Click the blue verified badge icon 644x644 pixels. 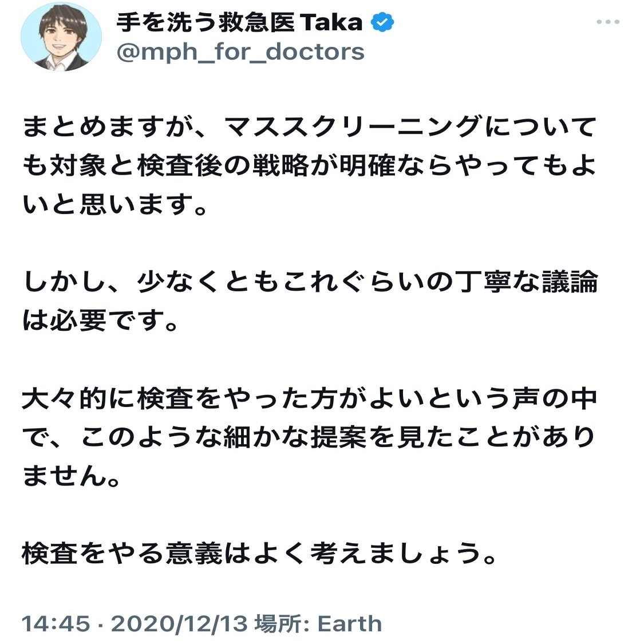point(382,22)
